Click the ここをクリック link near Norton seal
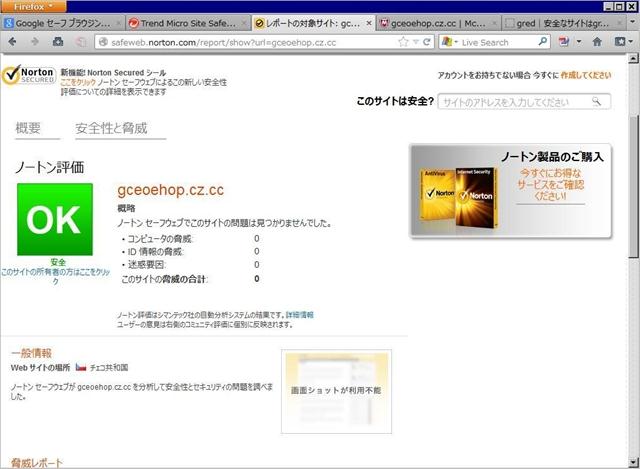The width and height of the screenshot is (640, 469). coord(78,82)
